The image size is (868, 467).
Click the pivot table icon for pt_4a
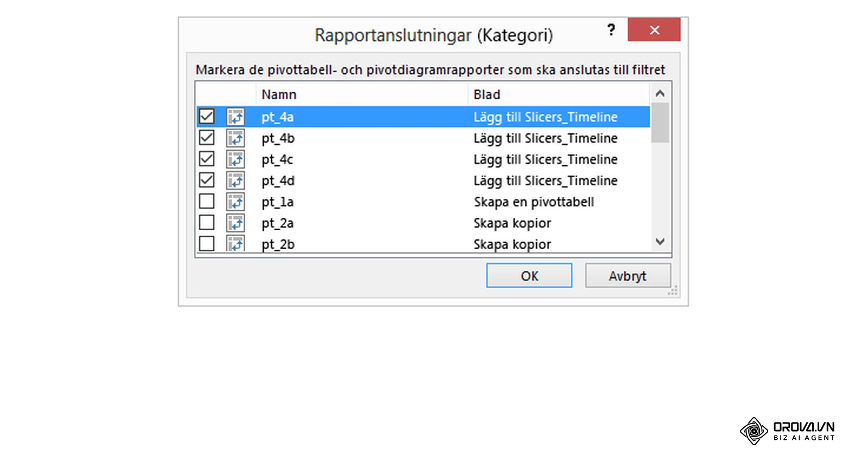[235, 117]
